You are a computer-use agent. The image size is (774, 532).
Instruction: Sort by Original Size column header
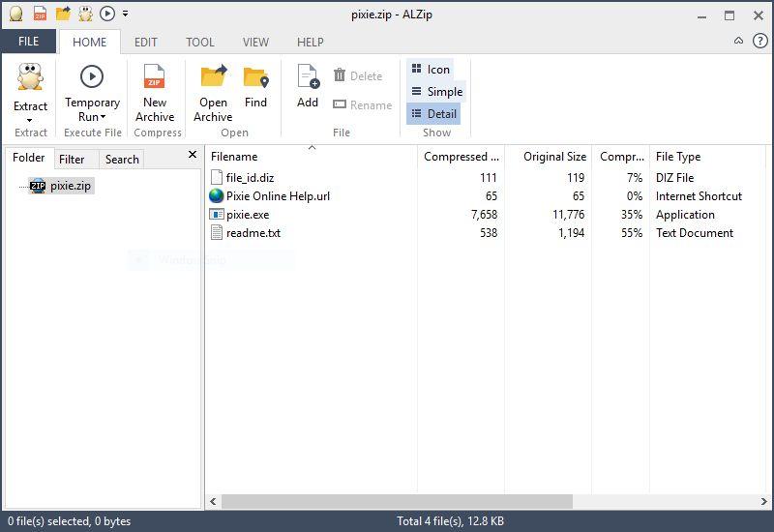pos(549,157)
